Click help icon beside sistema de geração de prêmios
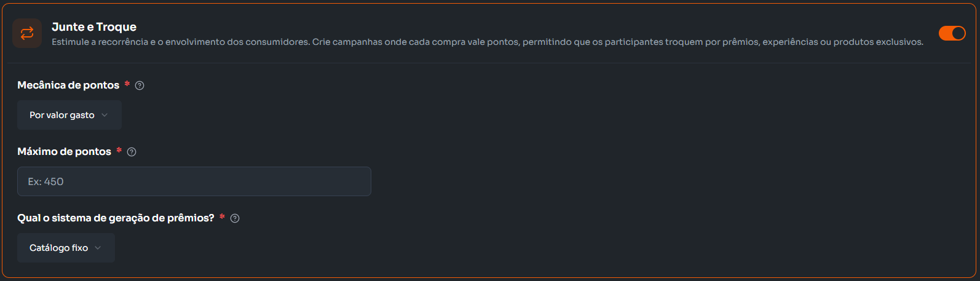The height and width of the screenshot is (281, 980). pyautogui.click(x=235, y=218)
